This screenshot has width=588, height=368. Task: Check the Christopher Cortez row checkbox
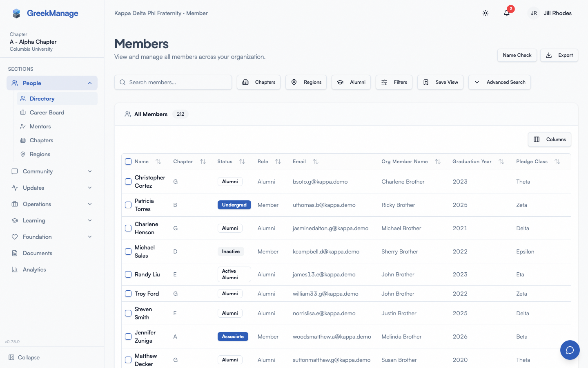[x=128, y=182]
